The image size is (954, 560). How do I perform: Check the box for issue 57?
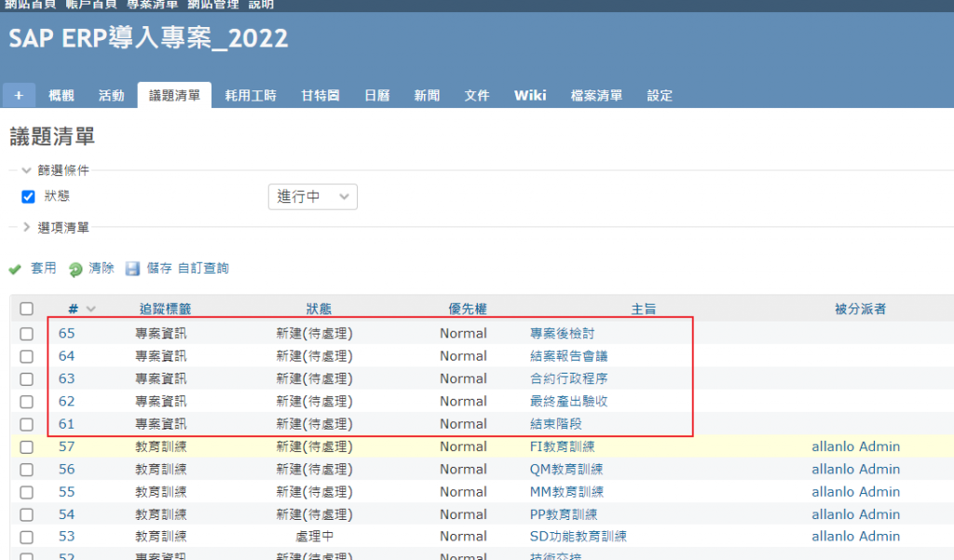[26, 446]
